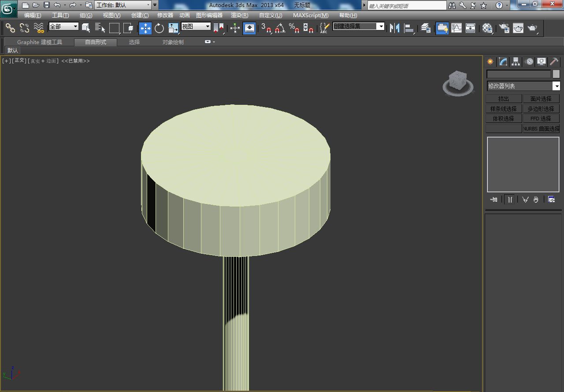The width and height of the screenshot is (564, 392).
Task: Create a new scene from quick access toolbar
Action: click(26, 5)
